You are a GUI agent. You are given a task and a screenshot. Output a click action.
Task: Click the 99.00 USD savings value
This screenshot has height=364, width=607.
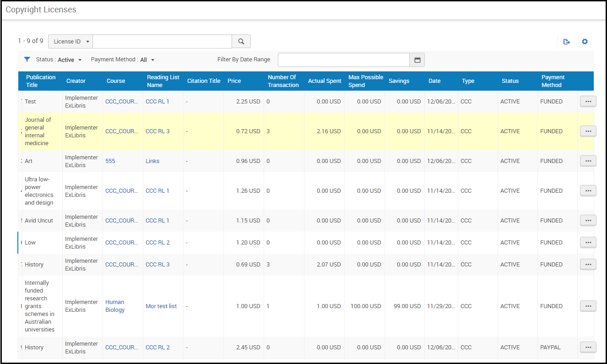tap(407, 306)
